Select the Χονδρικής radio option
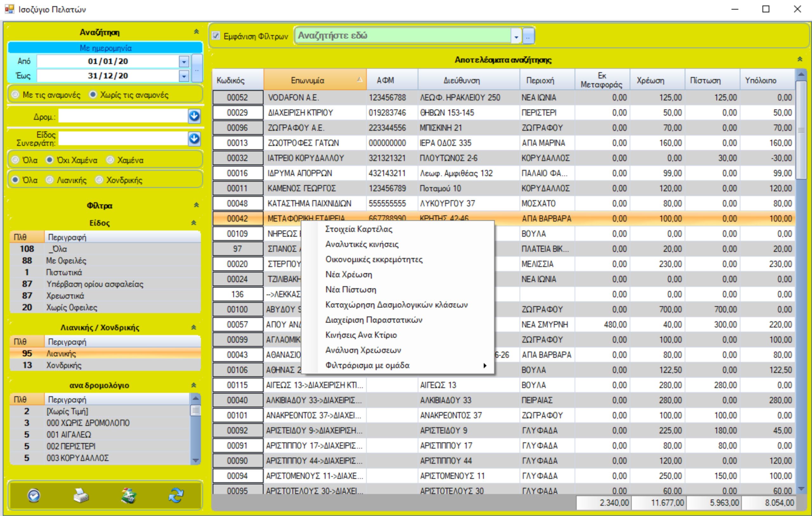Viewport: 812px width, 516px height. click(x=99, y=180)
